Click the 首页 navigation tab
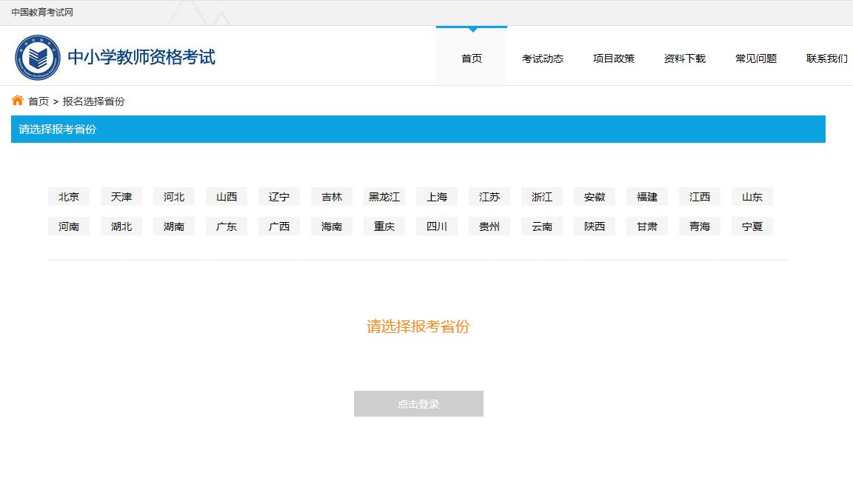The width and height of the screenshot is (853, 504). click(x=471, y=58)
